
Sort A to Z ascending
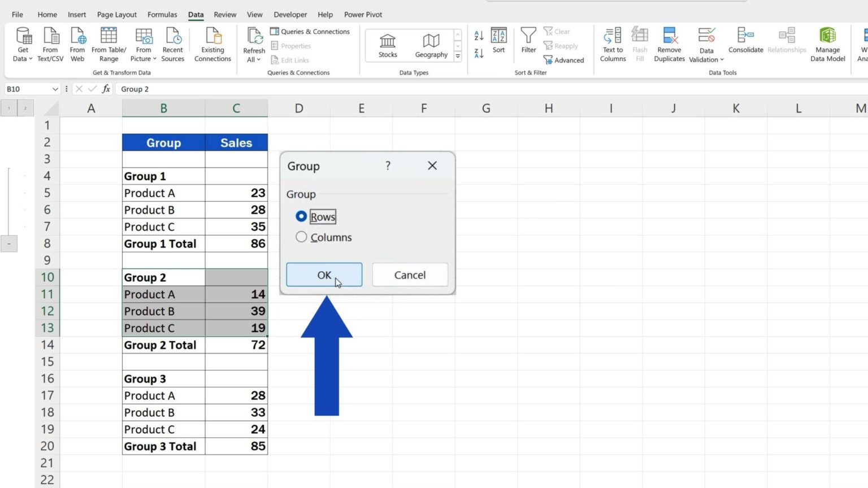click(479, 36)
